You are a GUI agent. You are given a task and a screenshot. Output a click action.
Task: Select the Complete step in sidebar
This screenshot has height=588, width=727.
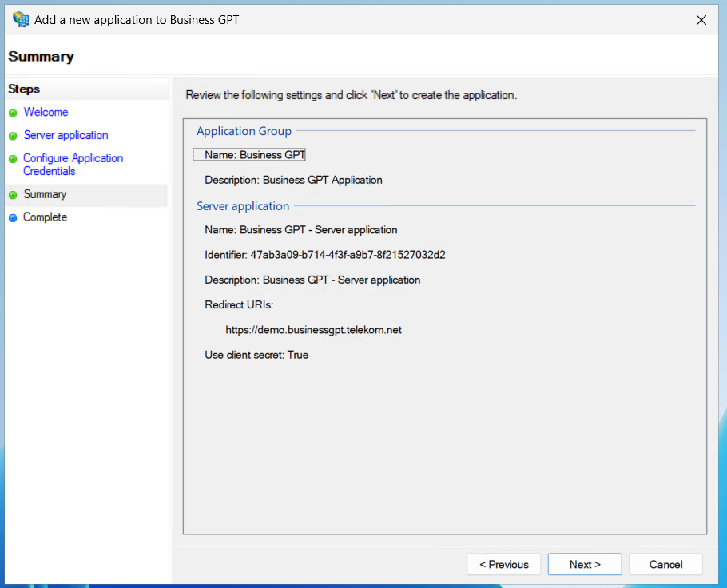(x=45, y=217)
